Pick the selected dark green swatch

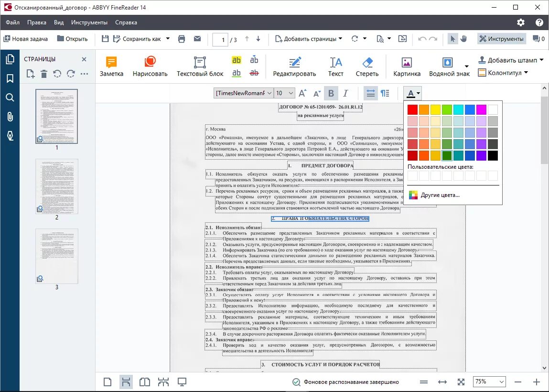pyautogui.click(x=447, y=155)
